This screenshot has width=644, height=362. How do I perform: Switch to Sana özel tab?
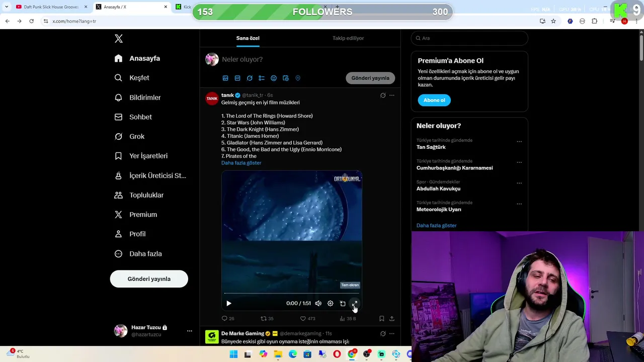tap(248, 38)
